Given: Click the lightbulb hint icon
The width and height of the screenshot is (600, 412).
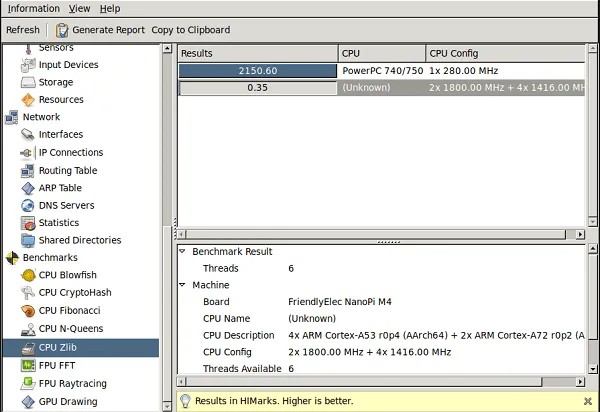Looking at the screenshot, I should tap(186, 401).
